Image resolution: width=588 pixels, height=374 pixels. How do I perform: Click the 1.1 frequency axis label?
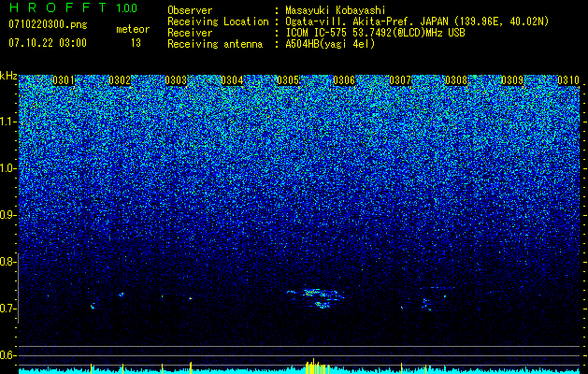tap(7, 122)
